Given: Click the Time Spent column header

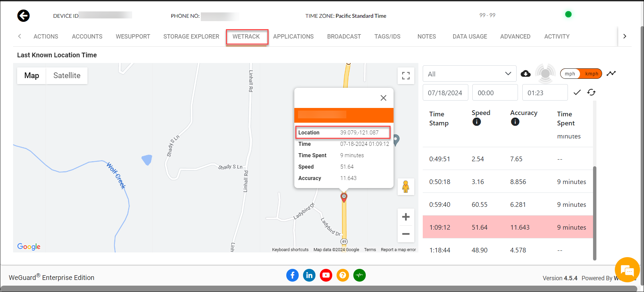Looking at the screenshot, I should click(x=566, y=119).
